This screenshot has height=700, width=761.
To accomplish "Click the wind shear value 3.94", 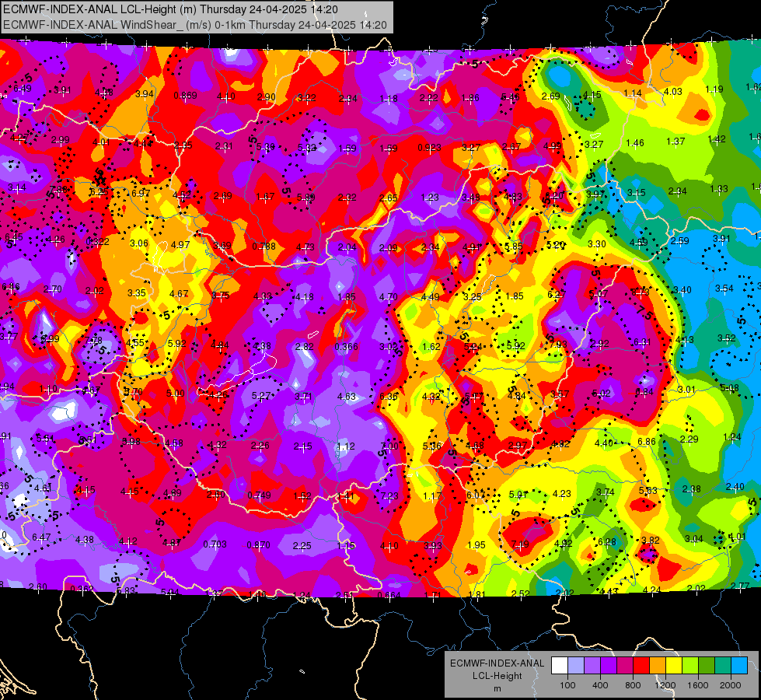I will 145,94.
